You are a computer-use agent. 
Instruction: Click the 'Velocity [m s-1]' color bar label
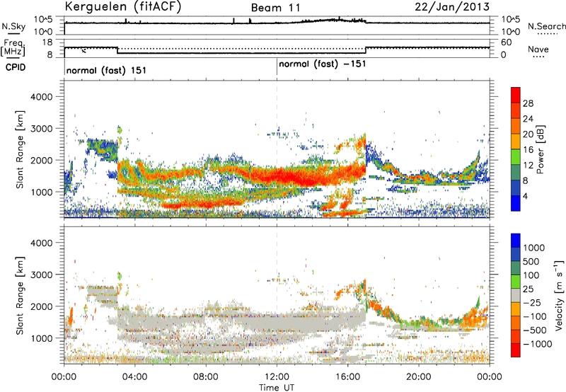[559, 295]
